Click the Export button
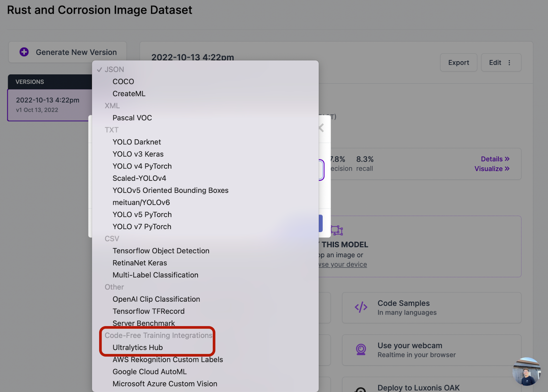This screenshot has height=392, width=548. tap(459, 63)
